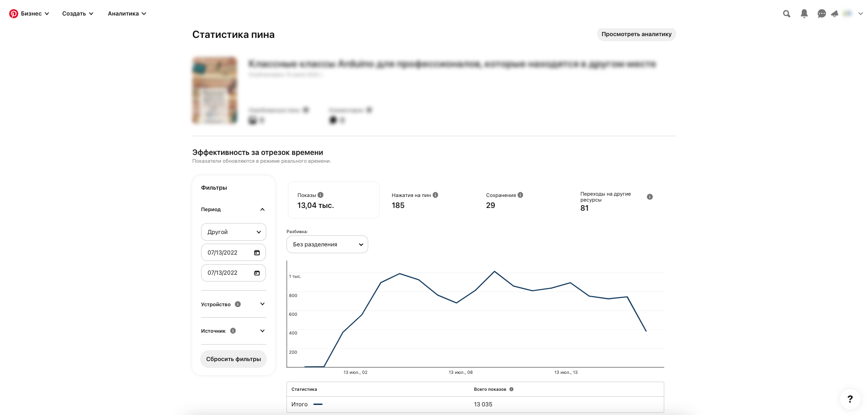Open the profile avatar
The image size is (868, 415).
point(847,14)
